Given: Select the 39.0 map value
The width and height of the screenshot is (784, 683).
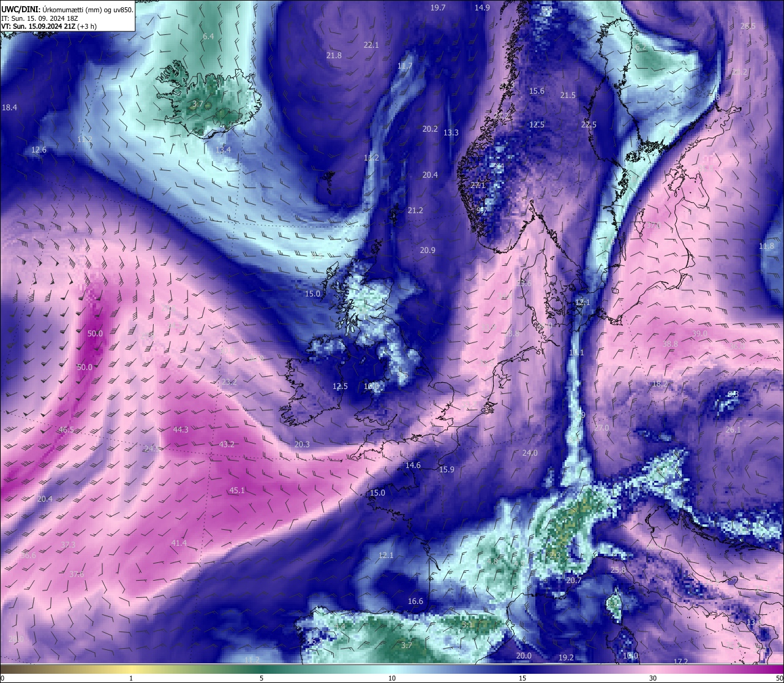Looking at the screenshot, I should click(699, 333).
